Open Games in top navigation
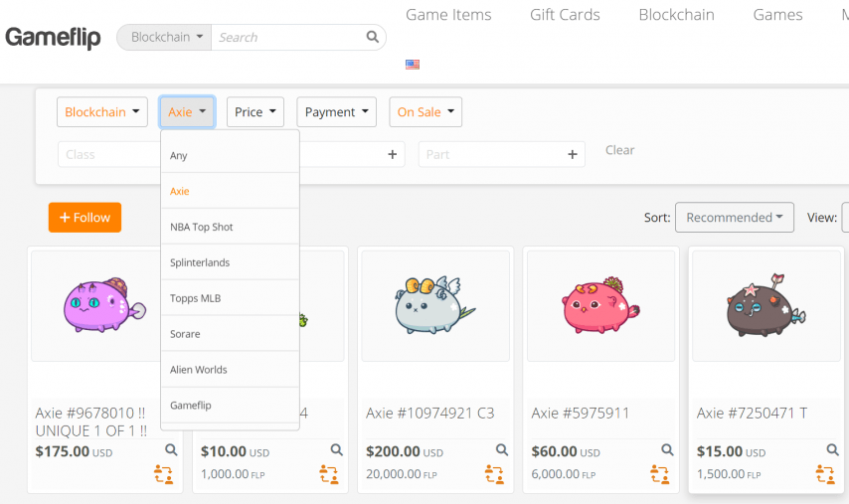Viewport: 849px width, 504px height. pyautogui.click(x=778, y=15)
